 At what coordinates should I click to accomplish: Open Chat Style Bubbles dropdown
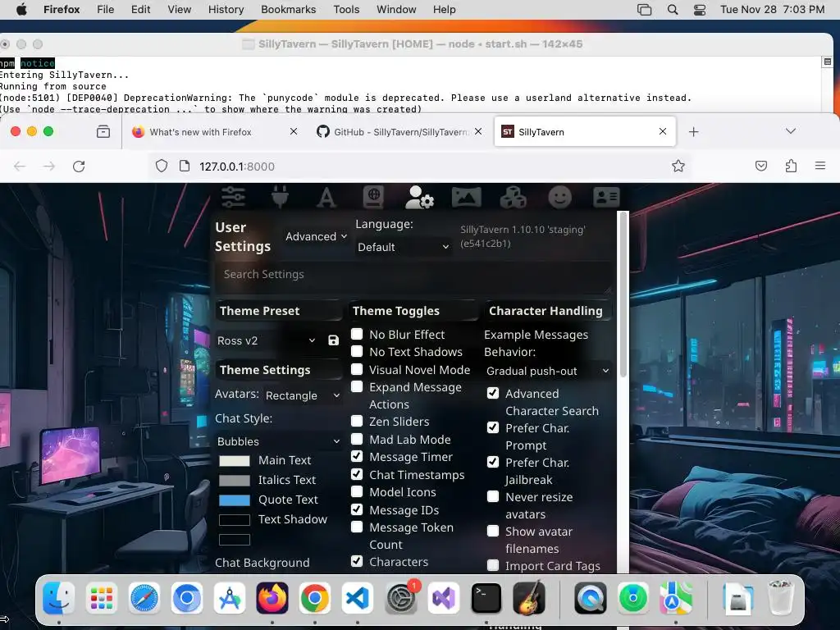[278, 441]
